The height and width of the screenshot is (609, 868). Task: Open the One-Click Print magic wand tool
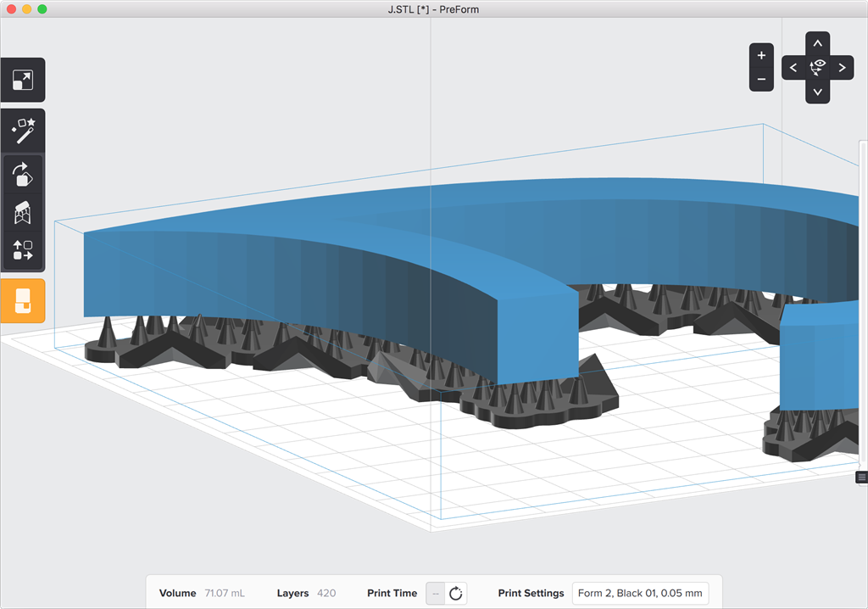tap(22, 131)
